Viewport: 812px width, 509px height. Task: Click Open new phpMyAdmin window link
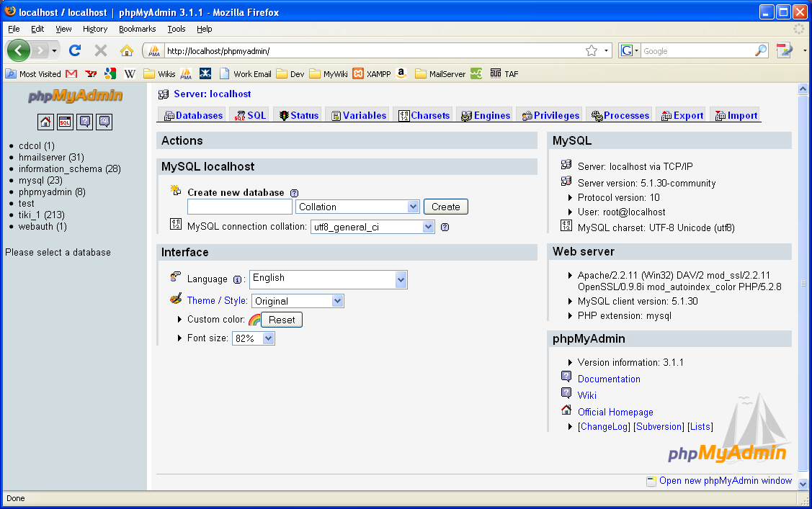click(x=725, y=480)
